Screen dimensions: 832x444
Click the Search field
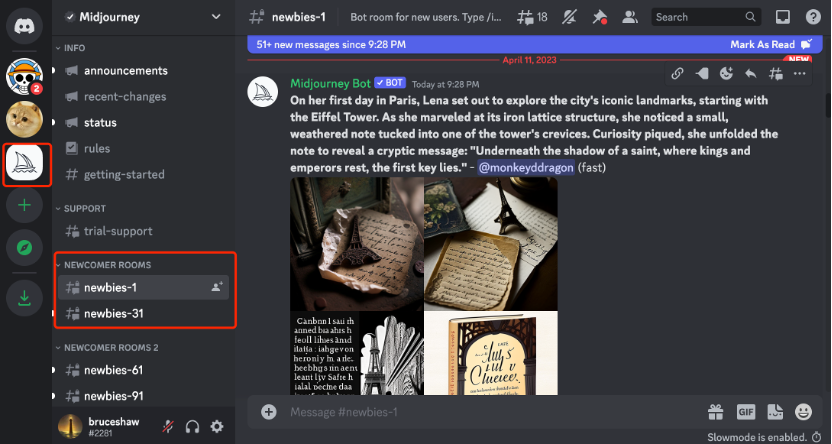(x=706, y=17)
